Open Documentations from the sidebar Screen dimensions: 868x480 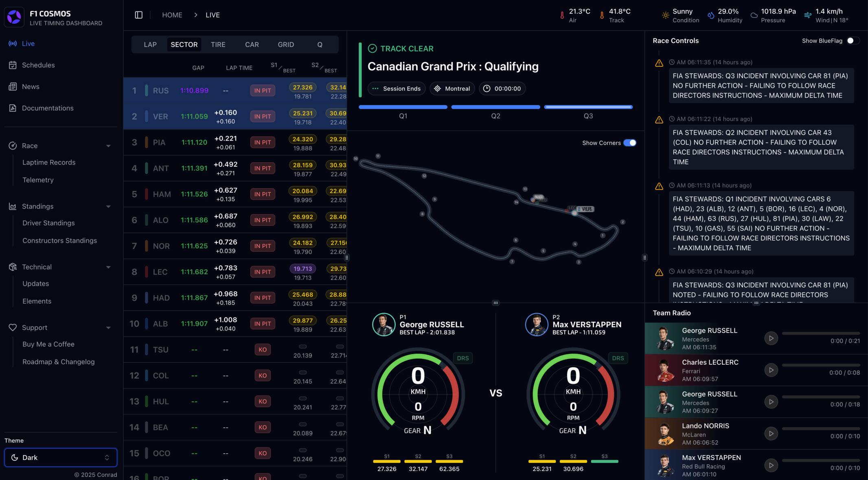click(48, 108)
